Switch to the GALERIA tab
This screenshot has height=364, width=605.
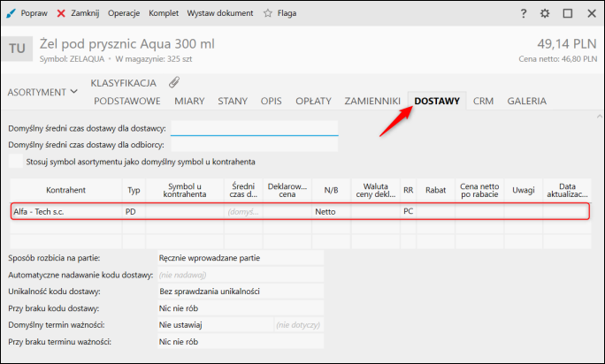tap(526, 101)
